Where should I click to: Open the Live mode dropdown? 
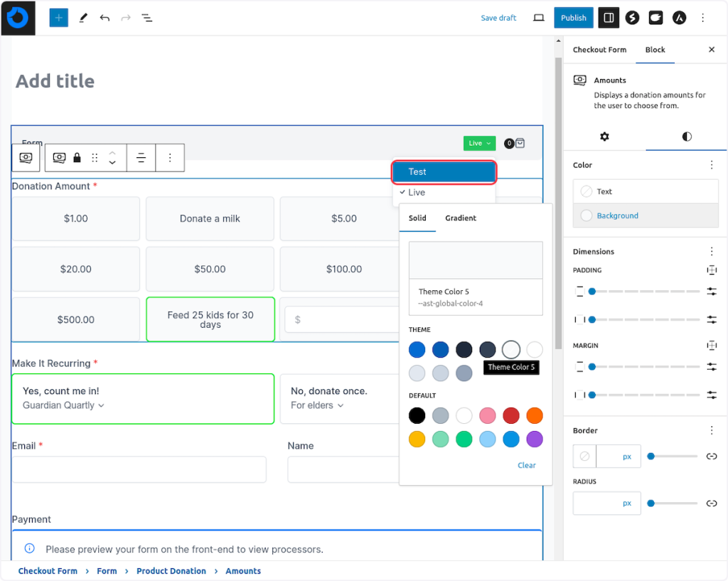[479, 143]
